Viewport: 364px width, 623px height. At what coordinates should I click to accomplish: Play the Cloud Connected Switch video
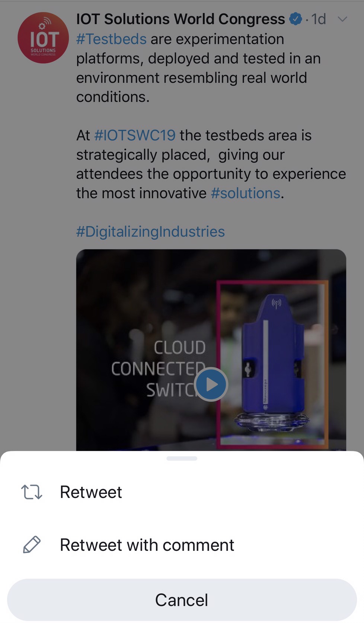(x=211, y=384)
